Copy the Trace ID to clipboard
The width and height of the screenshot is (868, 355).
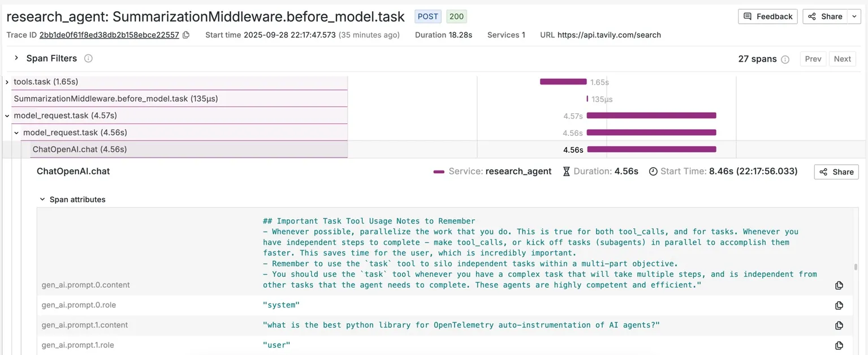tap(186, 35)
